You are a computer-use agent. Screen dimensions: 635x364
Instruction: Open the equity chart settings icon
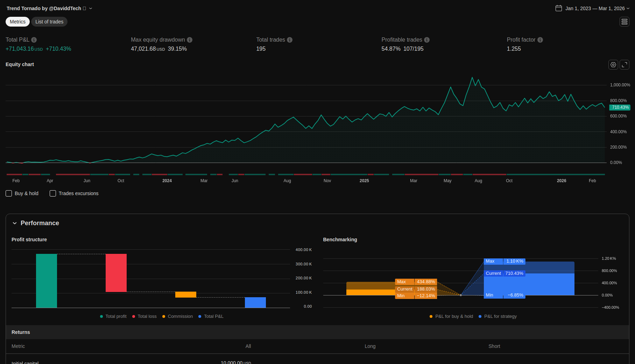pos(613,65)
